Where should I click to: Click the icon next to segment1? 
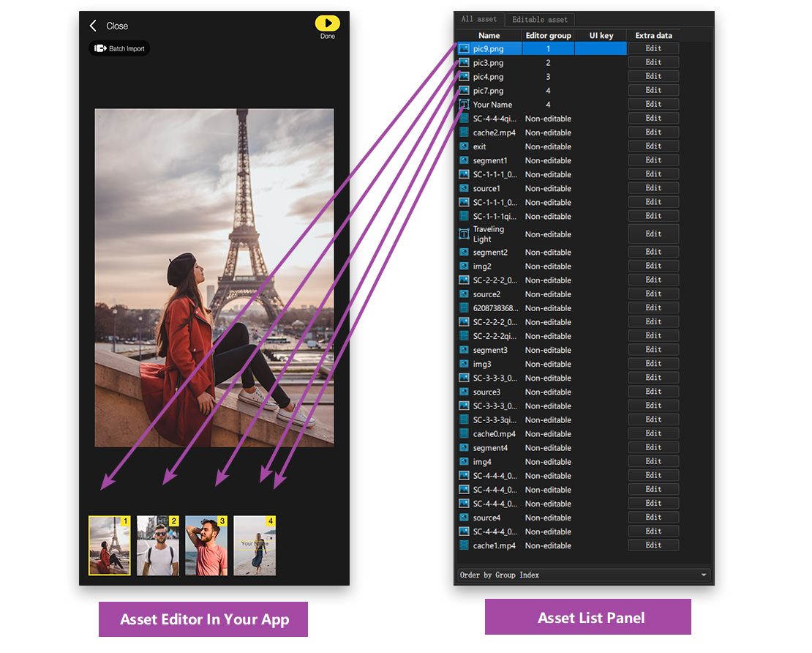[464, 160]
